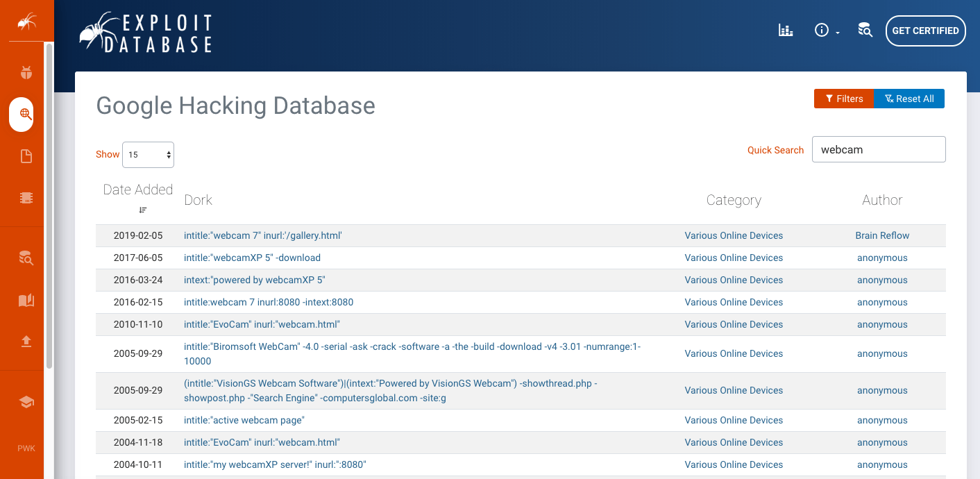This screenshot has height=479, width=980.
Task: Click Various Online Devices in the active webcam page row
Action: click(734, 420)
